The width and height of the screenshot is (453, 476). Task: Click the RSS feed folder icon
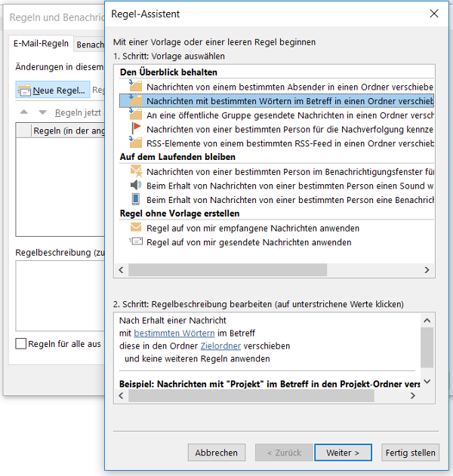click(135, 143)
